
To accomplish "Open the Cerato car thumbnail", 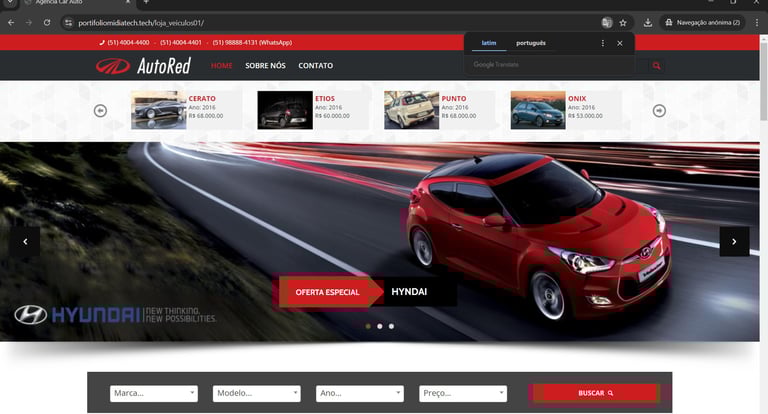I will [159, 110].
